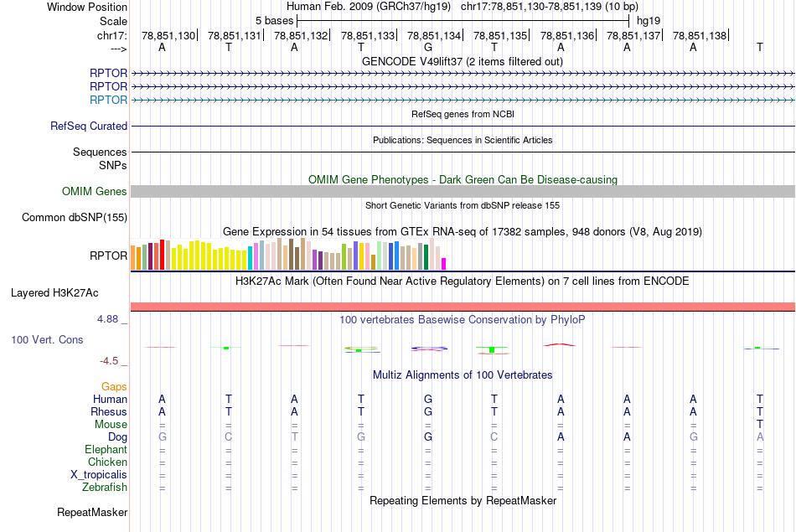Click the T base in the Dog row
Viewport: 796px width, 532px height.
point(294,437)
